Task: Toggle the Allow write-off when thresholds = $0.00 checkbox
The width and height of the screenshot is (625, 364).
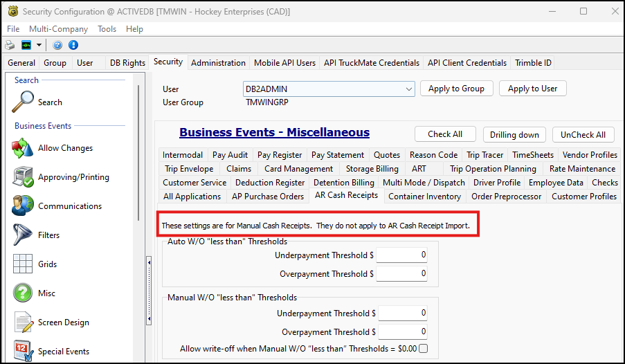Action: (424, 349)
